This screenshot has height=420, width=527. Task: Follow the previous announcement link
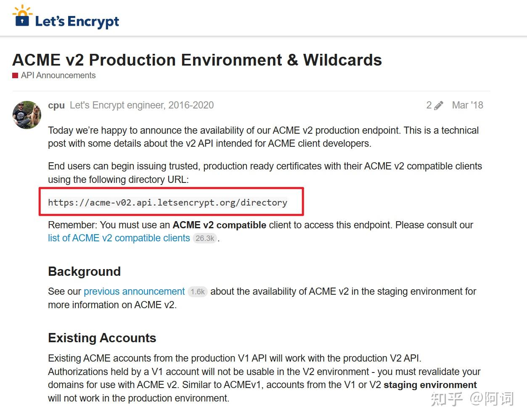tap(134, 292)
